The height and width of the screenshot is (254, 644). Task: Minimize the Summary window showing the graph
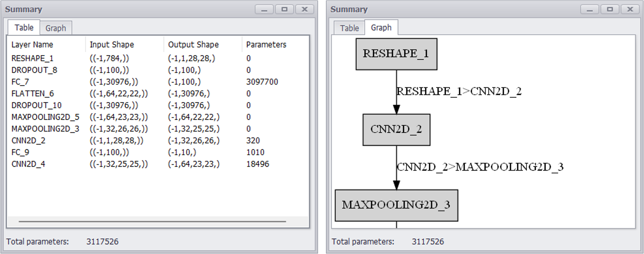click(590, 10)
